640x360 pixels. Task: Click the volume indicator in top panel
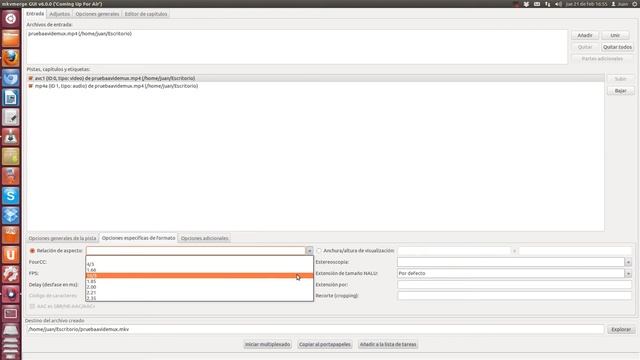click(558, 4)
